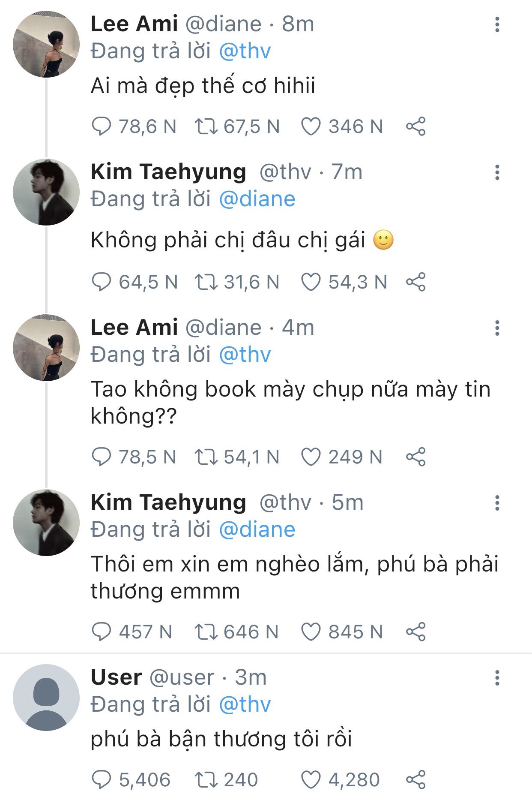Like Lee Ami's 'Ai mà đẹp thế cơ hihii' tweet
532x794 pixels.
pyautogui.click(x=311, y=126)
